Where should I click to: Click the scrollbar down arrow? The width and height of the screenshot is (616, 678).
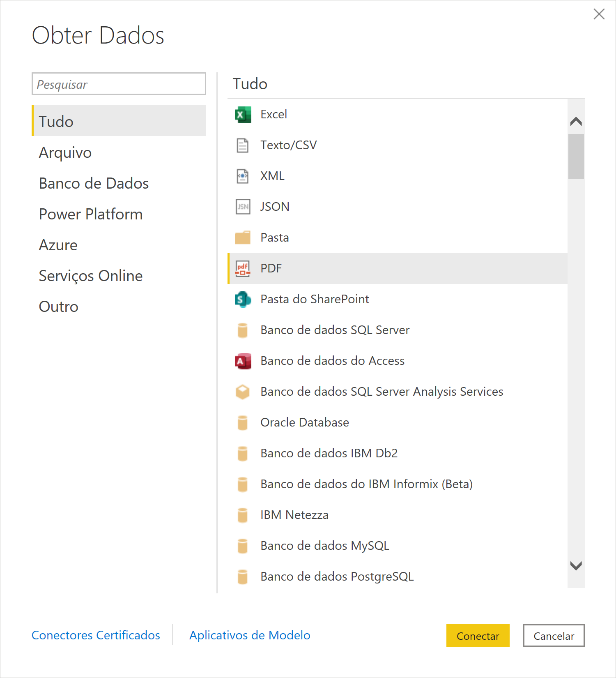(x=576, y=566)
